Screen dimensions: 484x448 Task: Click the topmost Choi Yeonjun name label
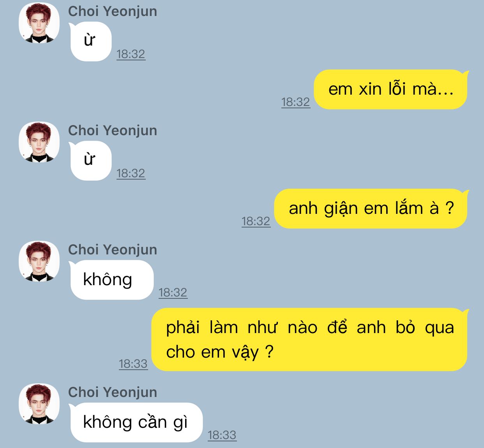click(x=113, y=11)
